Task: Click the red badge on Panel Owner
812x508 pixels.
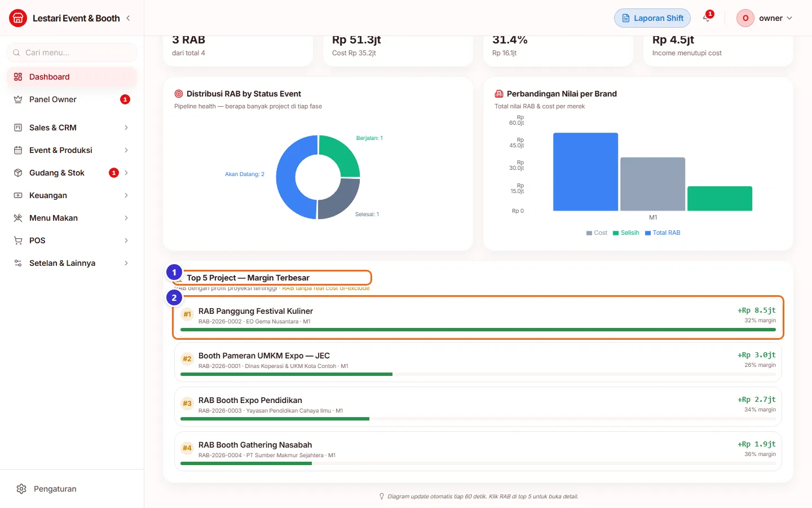Action: tap(125, 99)
